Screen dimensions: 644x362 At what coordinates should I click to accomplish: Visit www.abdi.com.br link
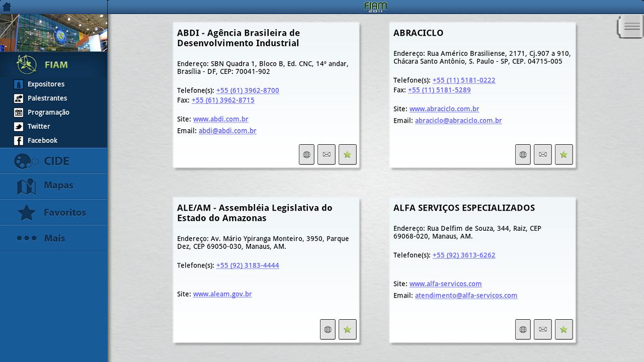[x=220, y=119]
